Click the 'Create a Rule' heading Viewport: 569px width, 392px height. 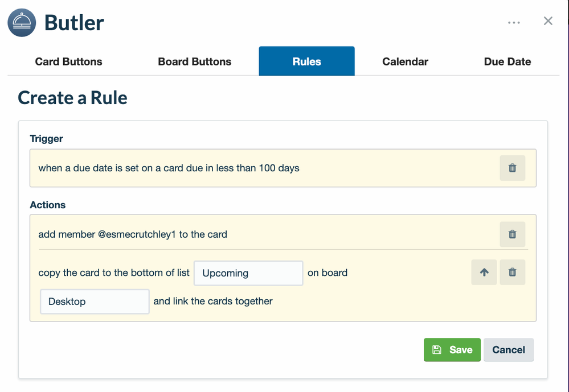(x=72, y=97)
